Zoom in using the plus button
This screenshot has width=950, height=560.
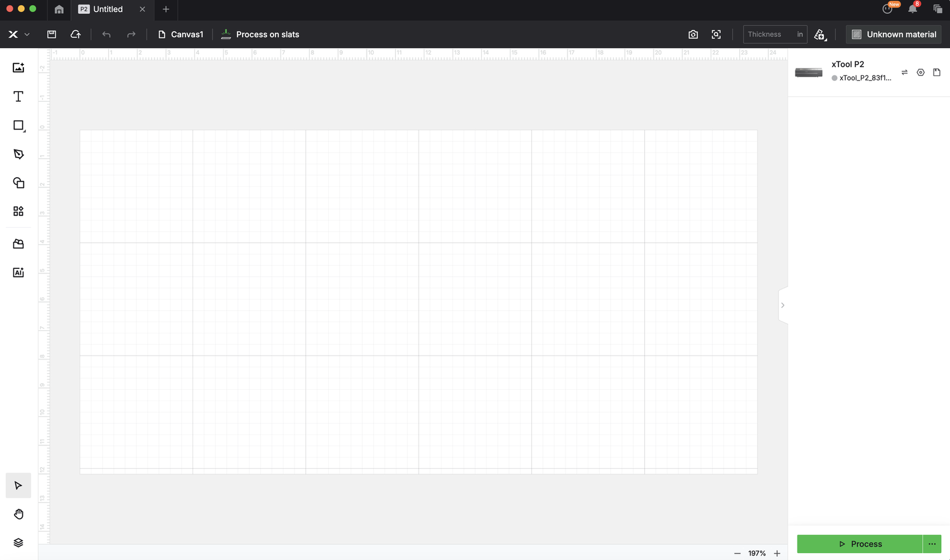pyautogui.click(x=777, y=553)
